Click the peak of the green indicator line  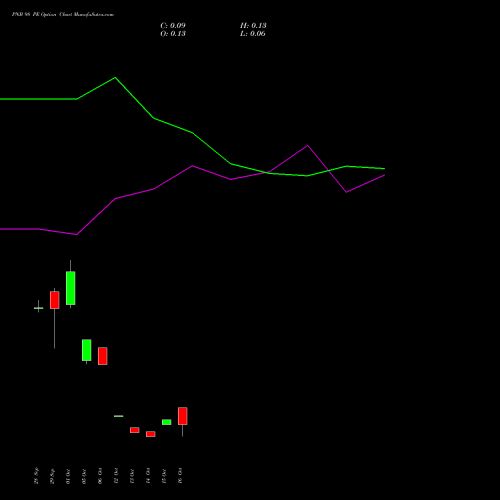[x=115, y=78]
